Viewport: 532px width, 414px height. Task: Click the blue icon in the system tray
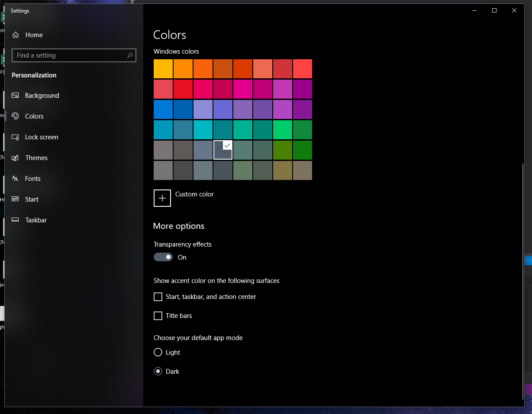(x=529, y=260)
